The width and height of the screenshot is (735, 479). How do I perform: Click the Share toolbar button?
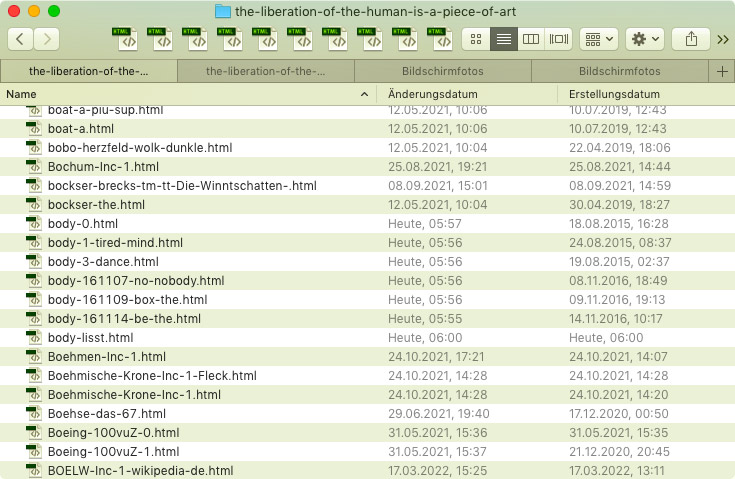tap(691, 39)
